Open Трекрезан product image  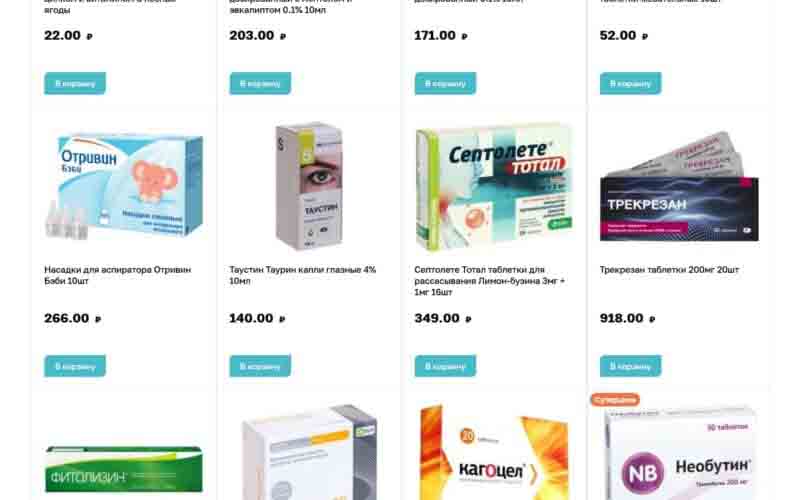tap(679, 186)
